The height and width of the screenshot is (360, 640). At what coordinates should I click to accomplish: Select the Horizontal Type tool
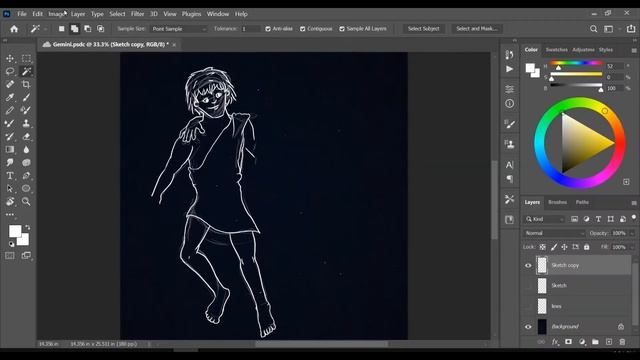click(x=10, y=176)
